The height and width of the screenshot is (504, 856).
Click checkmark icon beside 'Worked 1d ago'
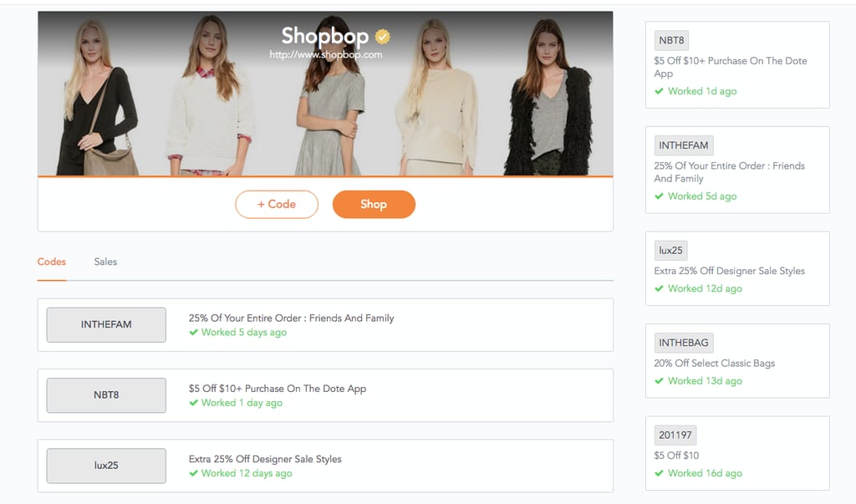click(659, 91)
